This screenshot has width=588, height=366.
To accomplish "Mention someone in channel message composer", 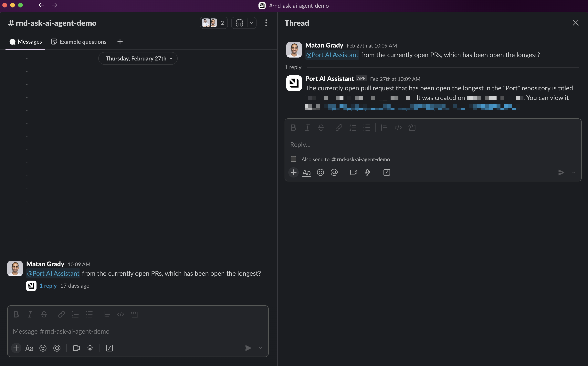I will (x=57, y=348).
